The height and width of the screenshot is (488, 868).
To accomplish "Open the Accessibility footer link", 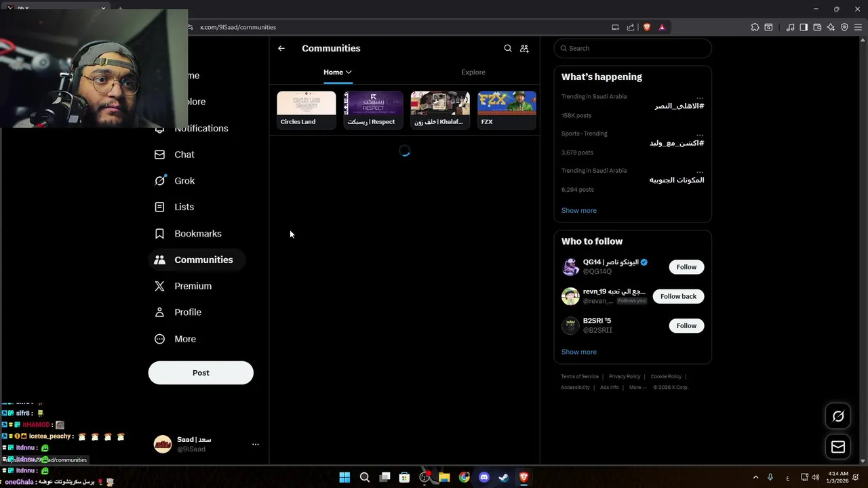I will pyautogui.click(x=575, y=387).
